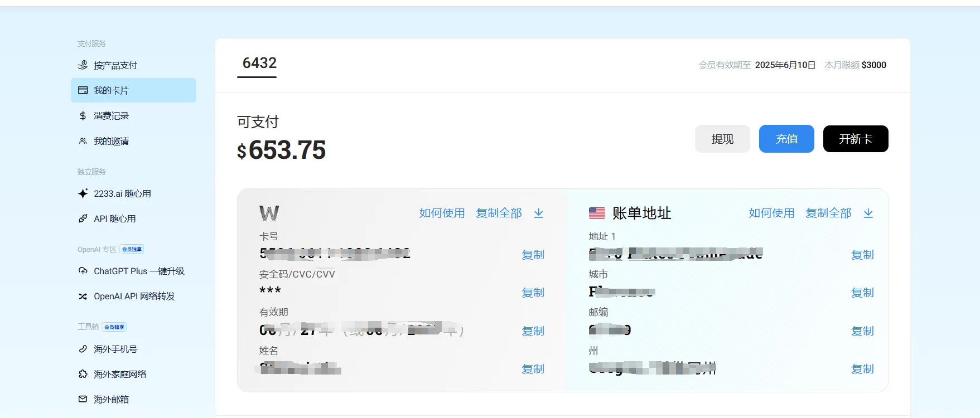Click the dollar sign icon for 消费记录
Viewport: 980px width, 418px height.
coord(83,116)
